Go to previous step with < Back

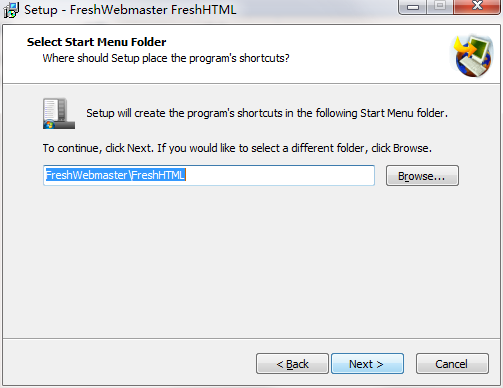pyautogui.click(x=292, y=364)
